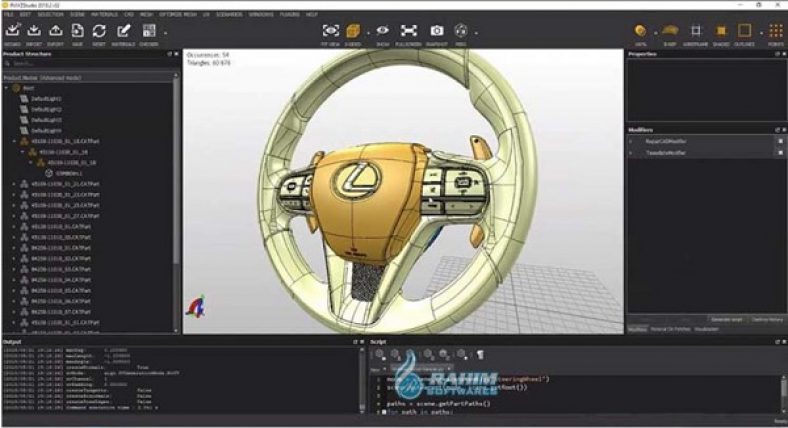Save the scene with the Save icon
The image size is (788, 428).
pyautogui.click(x=77, y=31)
